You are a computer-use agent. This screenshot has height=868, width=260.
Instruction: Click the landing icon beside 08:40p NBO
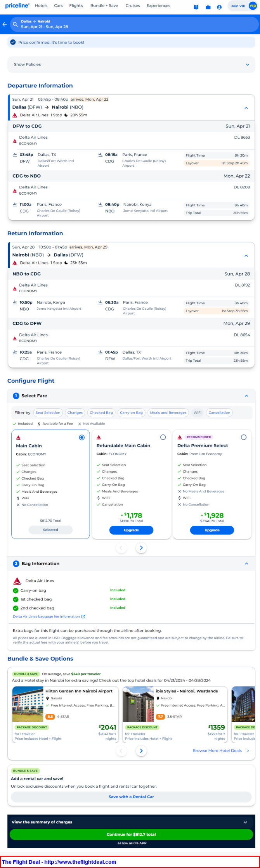(x=101, y=204)
